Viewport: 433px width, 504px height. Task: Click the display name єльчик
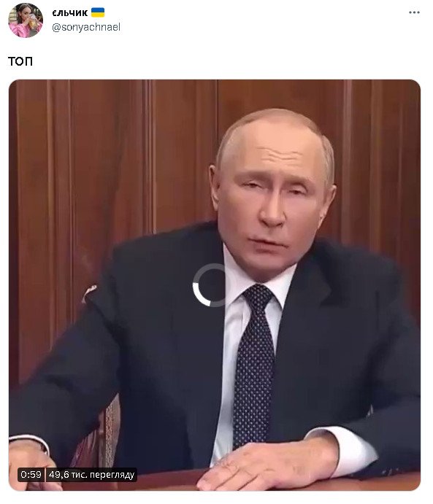[x=70, y=13]
